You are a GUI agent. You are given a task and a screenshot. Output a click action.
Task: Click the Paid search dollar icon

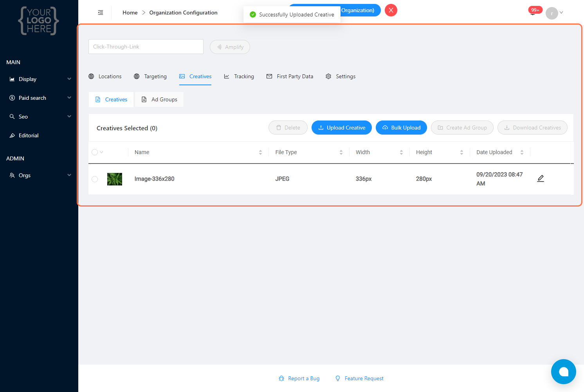click(12, 98)
